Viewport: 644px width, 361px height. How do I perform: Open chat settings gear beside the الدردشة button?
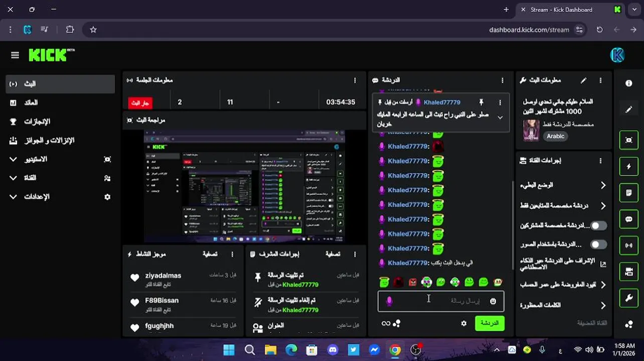coord(464,323)
